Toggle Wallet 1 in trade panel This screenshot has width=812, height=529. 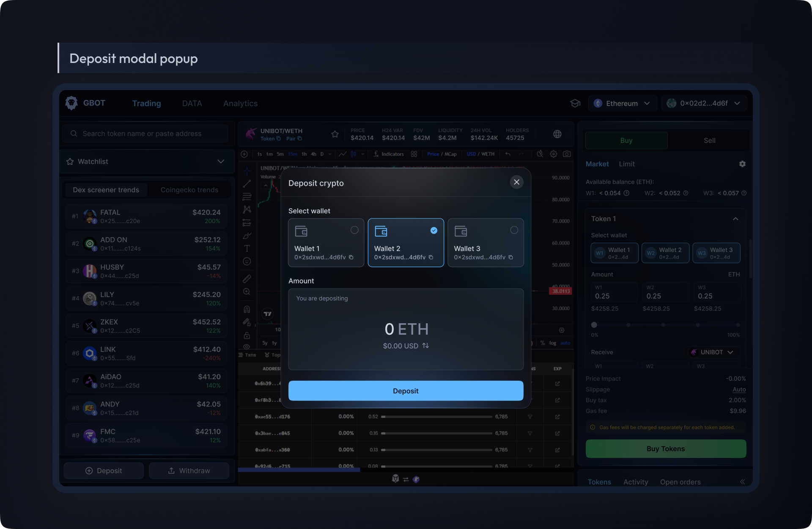pos(614,253)
